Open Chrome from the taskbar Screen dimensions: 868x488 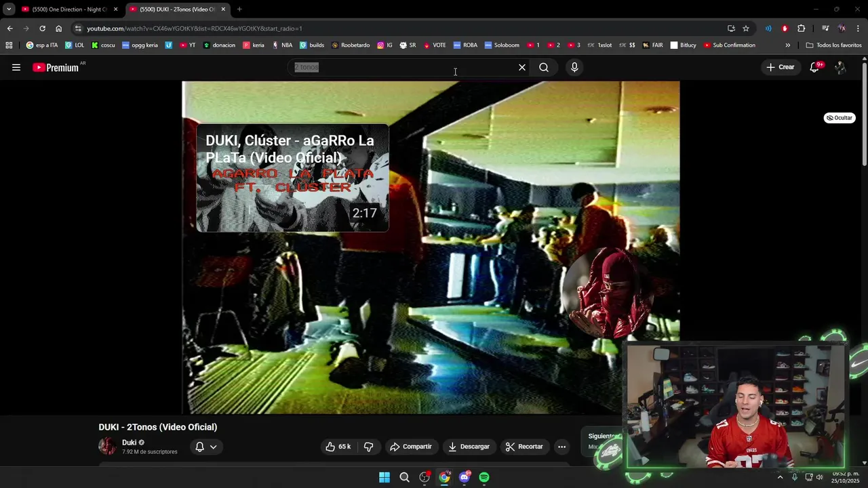click(x=444, y=477)
